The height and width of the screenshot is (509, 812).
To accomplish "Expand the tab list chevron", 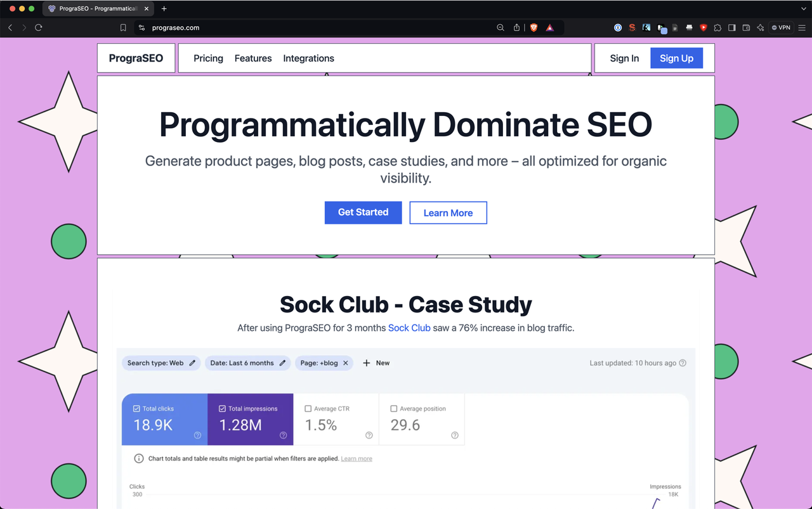I will coord(803,8).
